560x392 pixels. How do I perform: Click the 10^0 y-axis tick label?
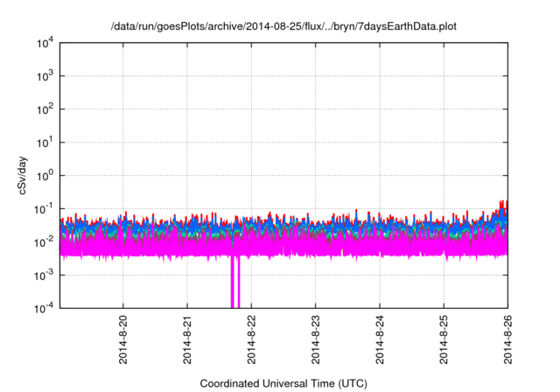coord(45,176)
